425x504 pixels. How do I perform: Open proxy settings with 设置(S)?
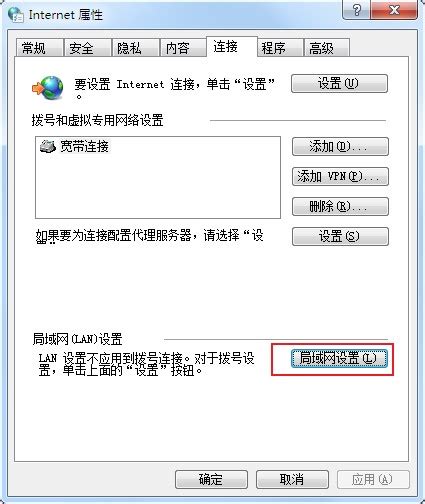(x=340, y=236)
